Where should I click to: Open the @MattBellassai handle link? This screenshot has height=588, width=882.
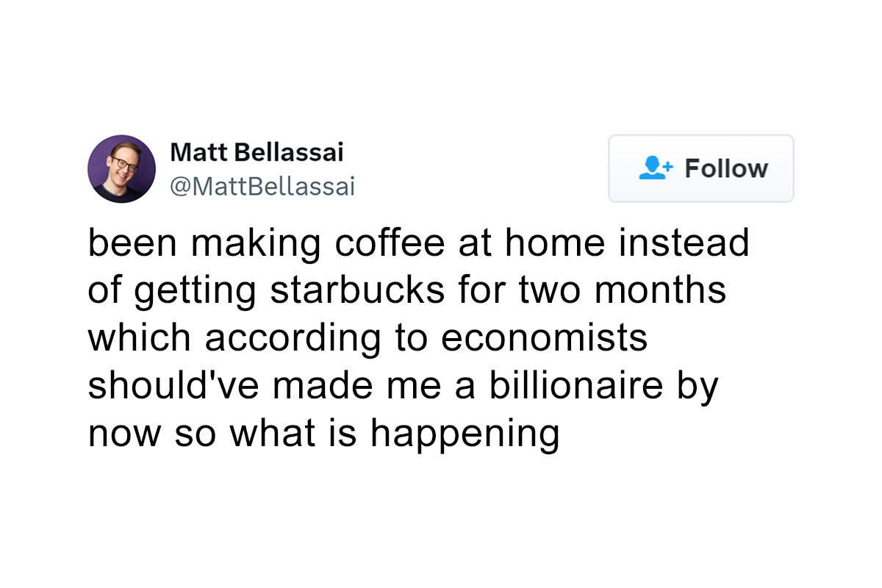point(262,185)
